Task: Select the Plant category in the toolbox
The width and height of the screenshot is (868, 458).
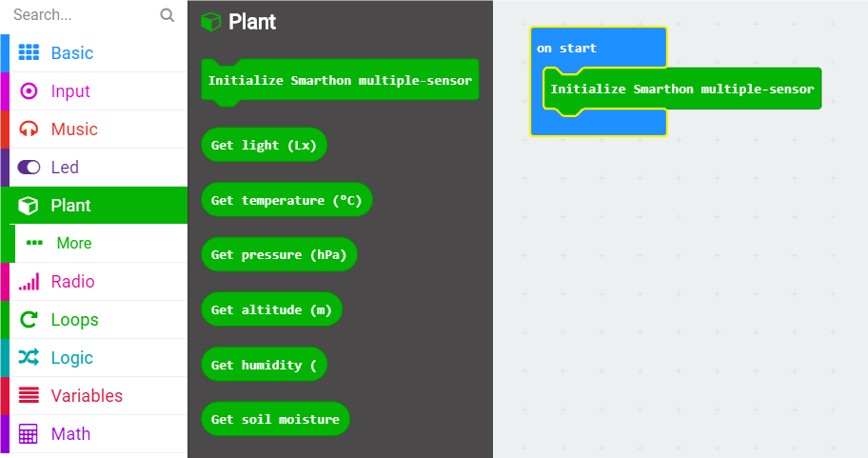Action: (94, 205)
